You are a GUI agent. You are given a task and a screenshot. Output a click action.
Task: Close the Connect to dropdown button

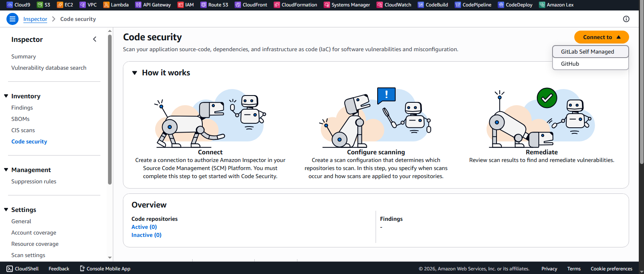[x=601, y=37]
